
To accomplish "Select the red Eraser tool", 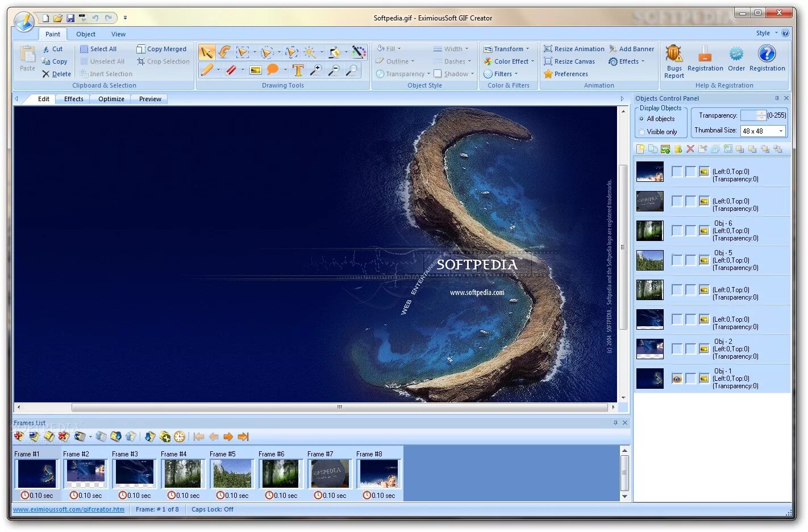I will tap(231, 70).
